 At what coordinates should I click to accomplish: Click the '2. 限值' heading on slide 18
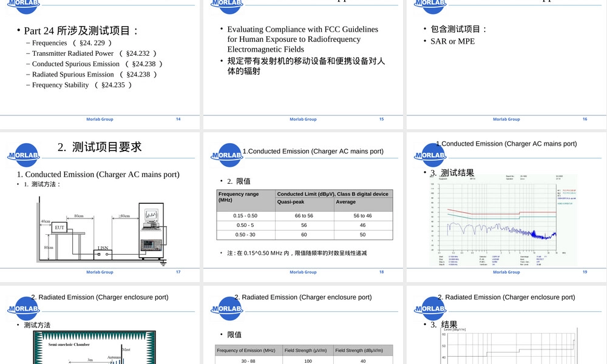pyautogui.click(x=239, y=181)
